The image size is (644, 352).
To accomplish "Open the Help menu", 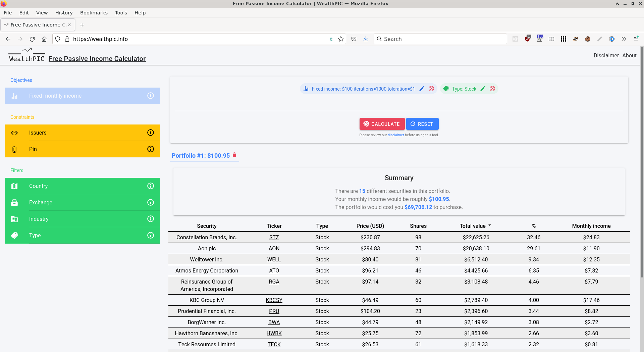I will point(140,13).
